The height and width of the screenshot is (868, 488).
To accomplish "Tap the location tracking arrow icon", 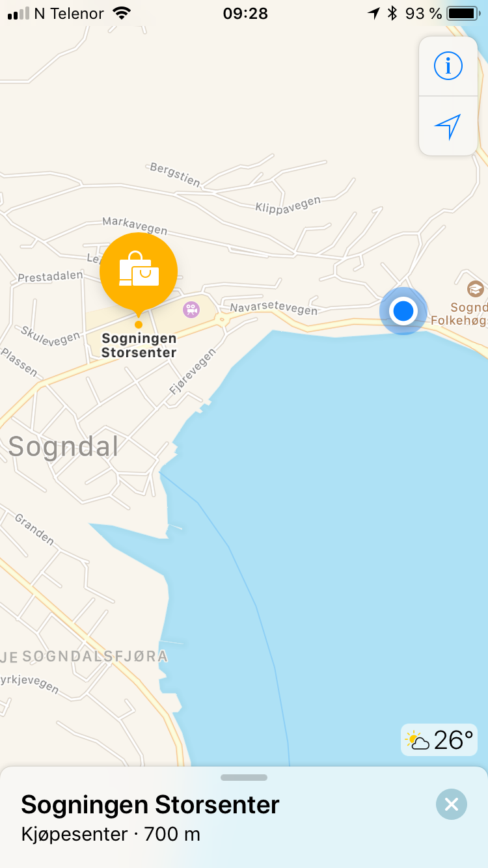I will [x=448, y=126].
